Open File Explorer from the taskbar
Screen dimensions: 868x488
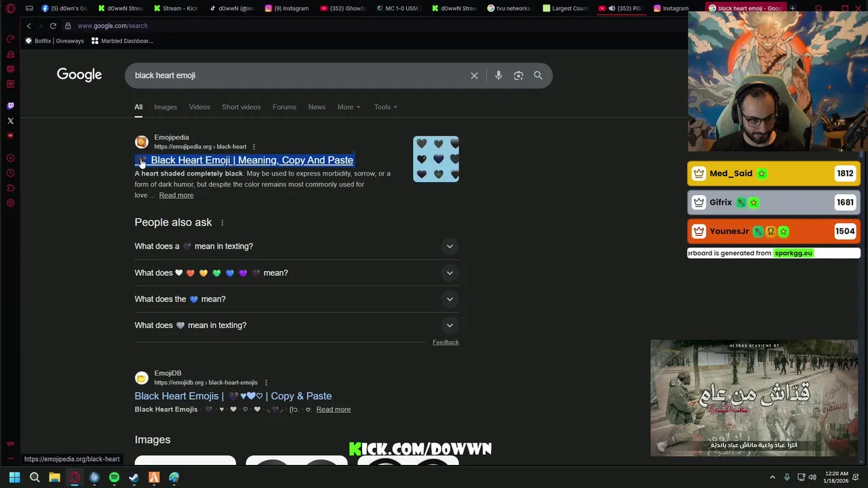click(x=54, y=477)
